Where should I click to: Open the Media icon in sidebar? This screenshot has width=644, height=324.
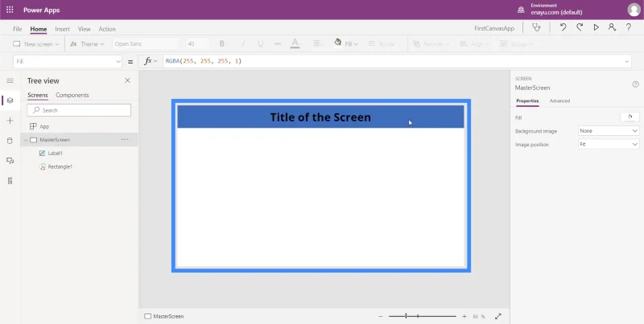pyautogui.click(x=10, y=161)
